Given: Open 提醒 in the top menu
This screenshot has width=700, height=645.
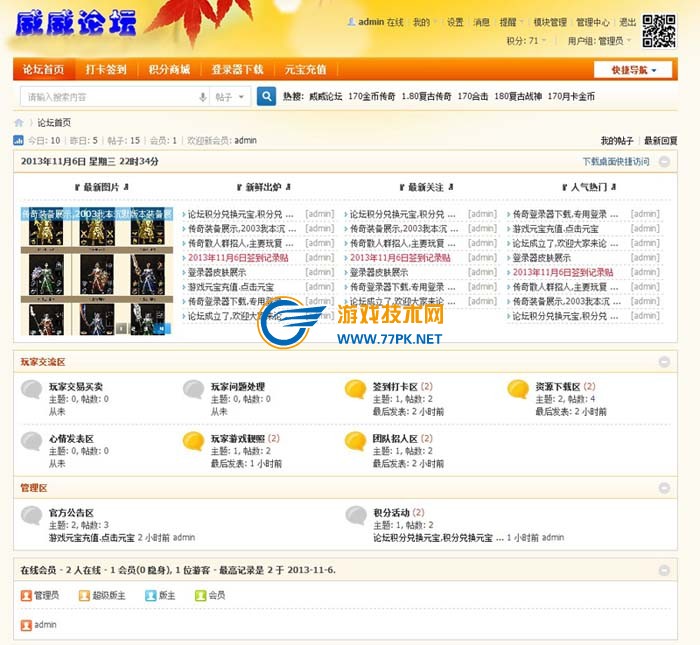Looking at the screenshot, I should point(510,22).
